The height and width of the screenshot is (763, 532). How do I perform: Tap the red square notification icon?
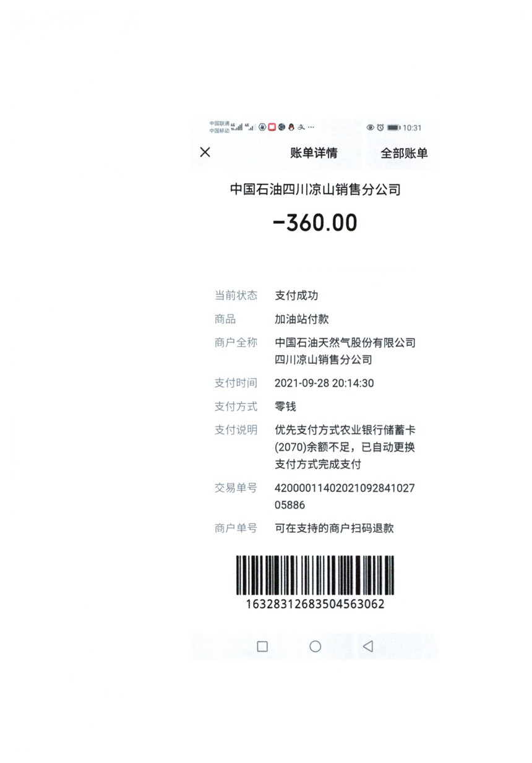click(x=272, y=127)
